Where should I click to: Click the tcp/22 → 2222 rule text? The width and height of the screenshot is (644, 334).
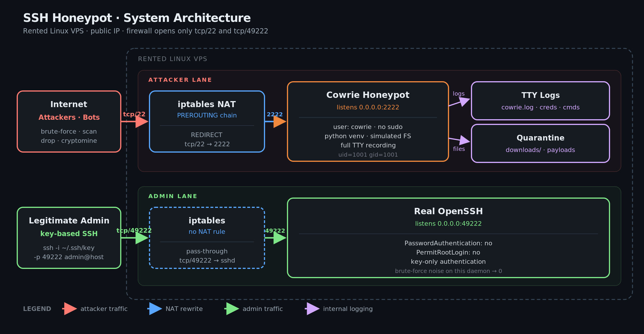[207, 144]
